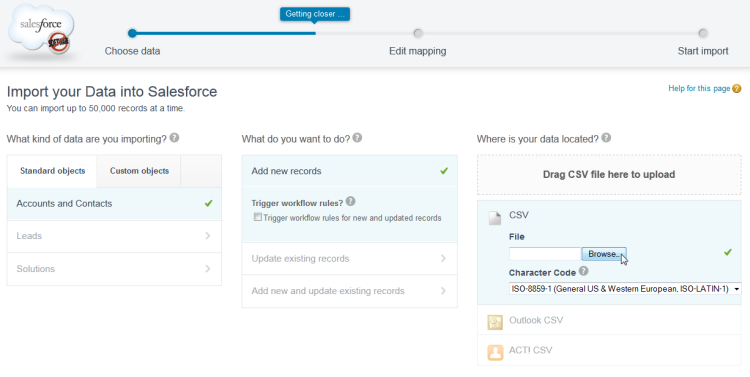Viewport: 750px width, 377px height.
Task: Click the File path input field
Action: (545, 254)
